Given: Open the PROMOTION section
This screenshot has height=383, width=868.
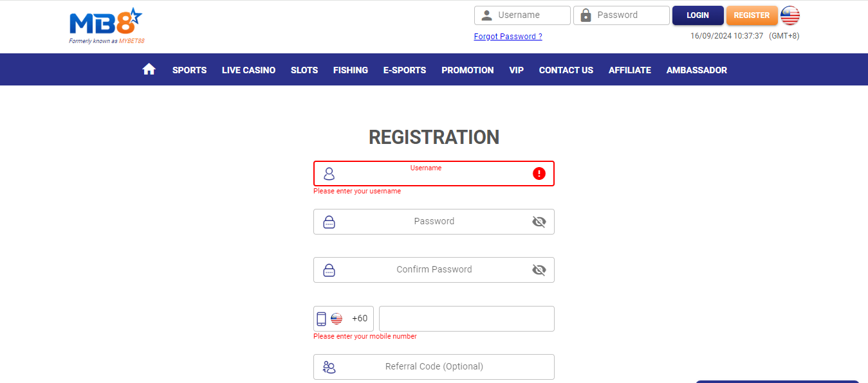Looking at the screenshot, I should 467,69.
